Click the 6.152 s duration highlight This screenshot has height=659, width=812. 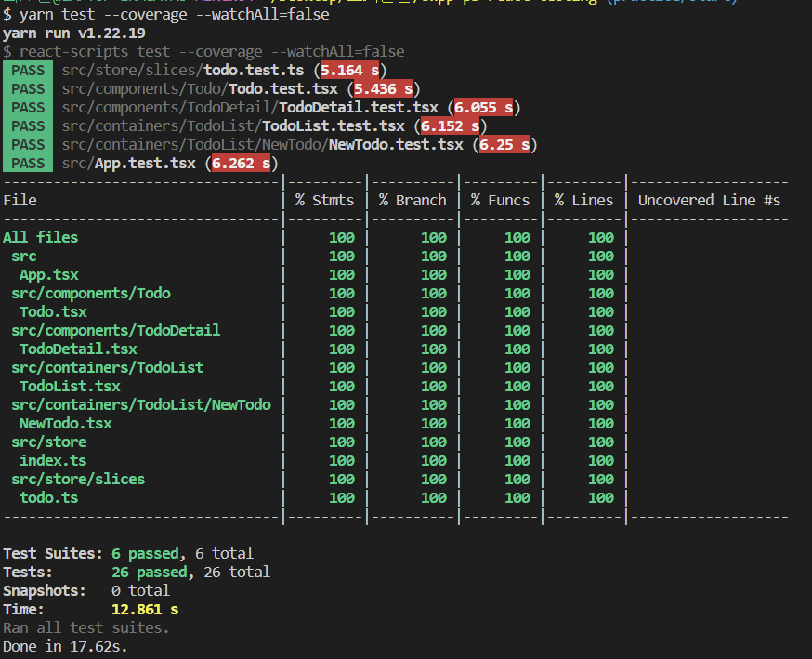tap(450, 126)
